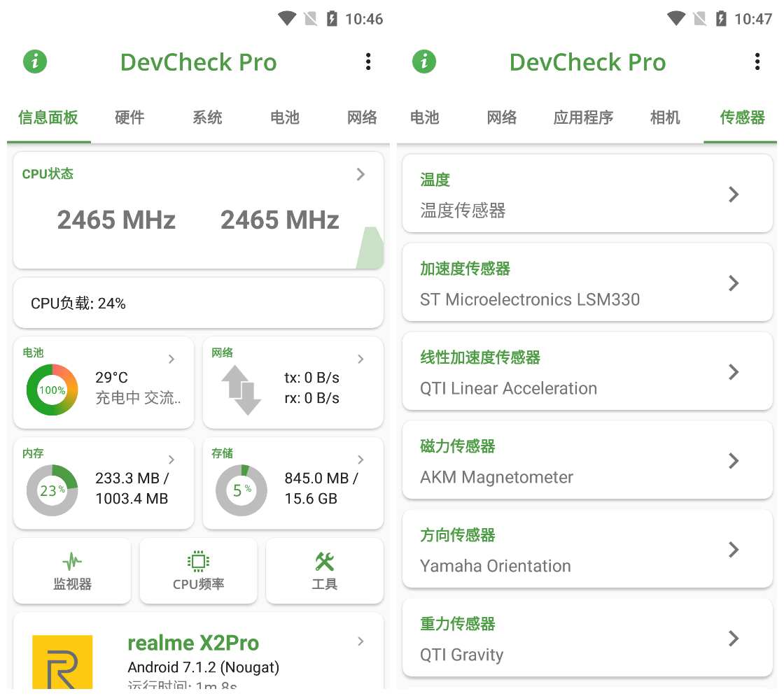Open the 工具 tools icon
The width and height of the screenshot is (784, 696).
point(325,562)
